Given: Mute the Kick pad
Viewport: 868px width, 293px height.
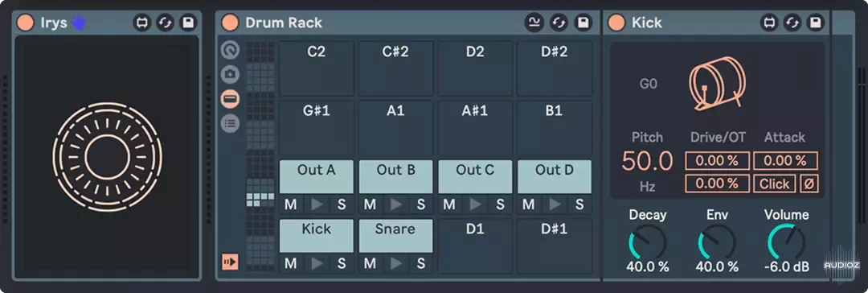Looking at the screenshot, I should 291,263.
